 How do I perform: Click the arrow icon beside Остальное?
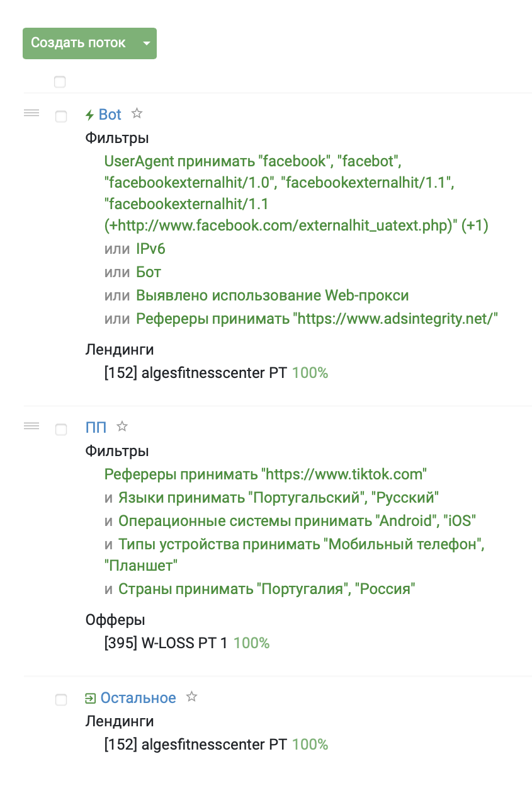click(91, 698)
